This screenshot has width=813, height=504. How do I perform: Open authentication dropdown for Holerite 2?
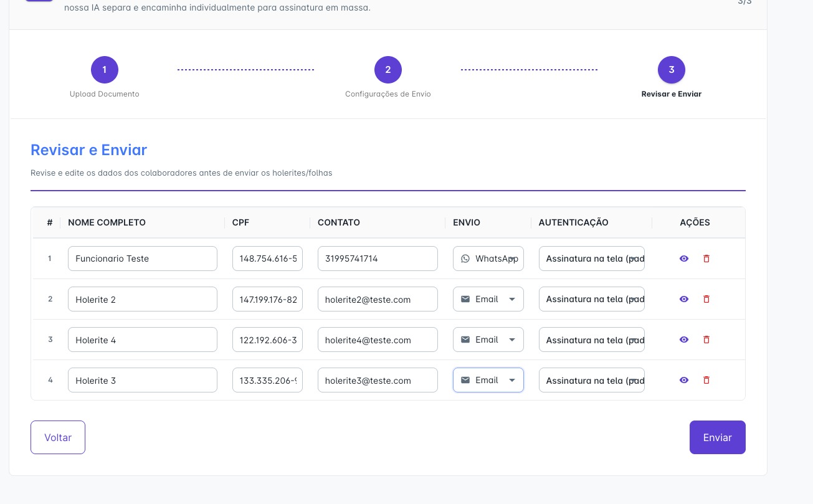point(592,299)
